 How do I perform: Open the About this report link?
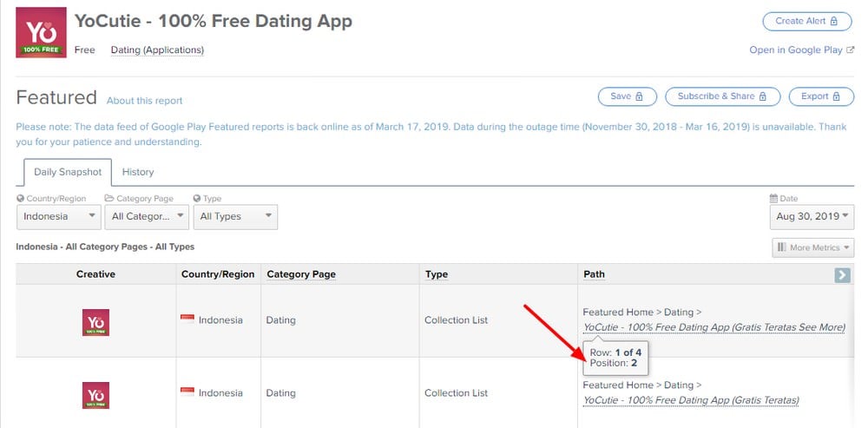point(144,101)
